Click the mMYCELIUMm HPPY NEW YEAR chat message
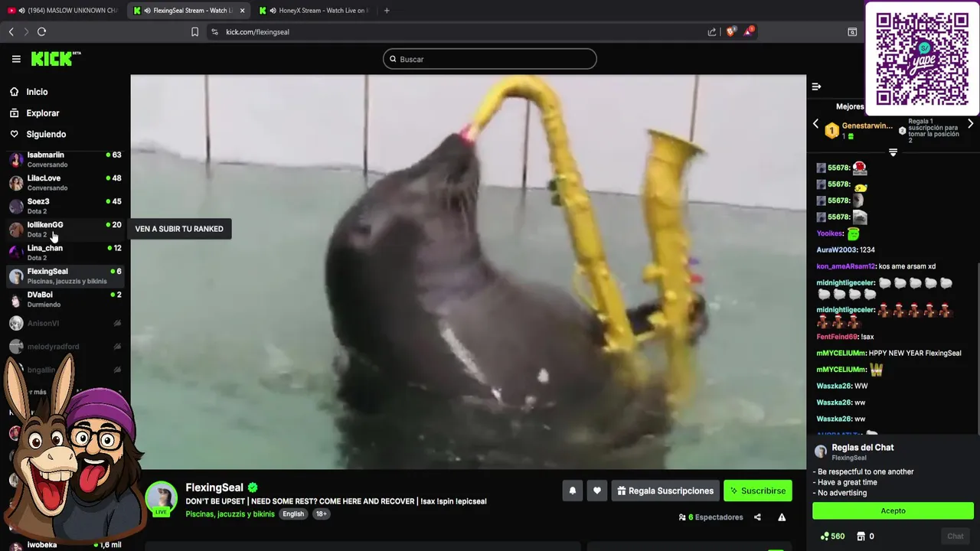Image resolution: width=980 pixels, height=551 pixels. [x=889, y=354]
